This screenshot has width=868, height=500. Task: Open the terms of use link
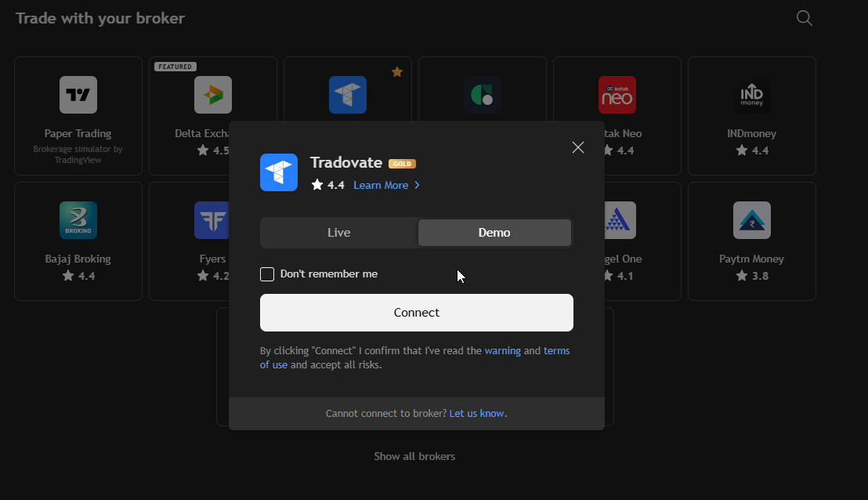pos(556,350)
